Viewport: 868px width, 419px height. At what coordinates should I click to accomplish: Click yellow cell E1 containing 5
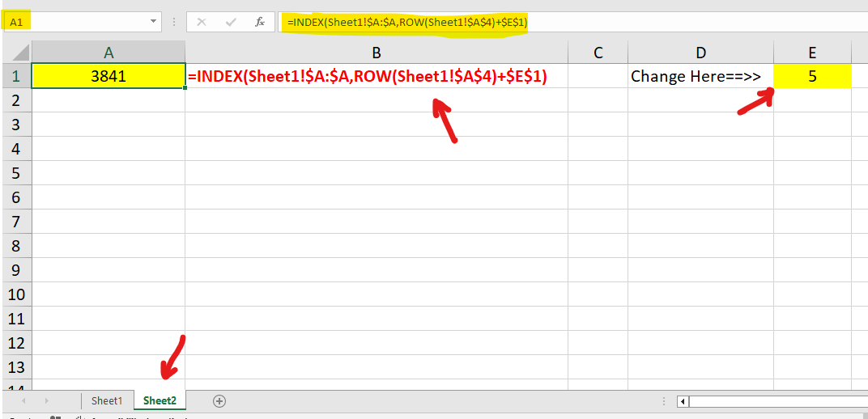click(812, 76)
